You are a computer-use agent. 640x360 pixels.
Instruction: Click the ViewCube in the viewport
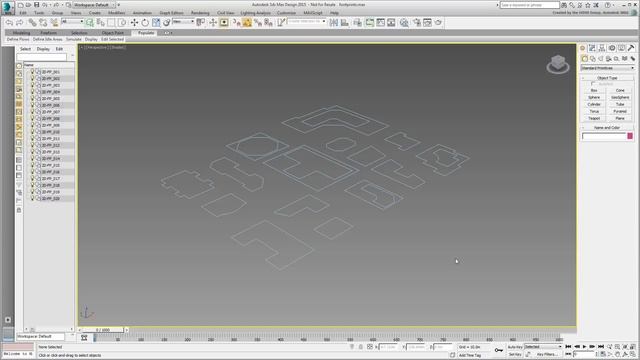pos(558,64)
